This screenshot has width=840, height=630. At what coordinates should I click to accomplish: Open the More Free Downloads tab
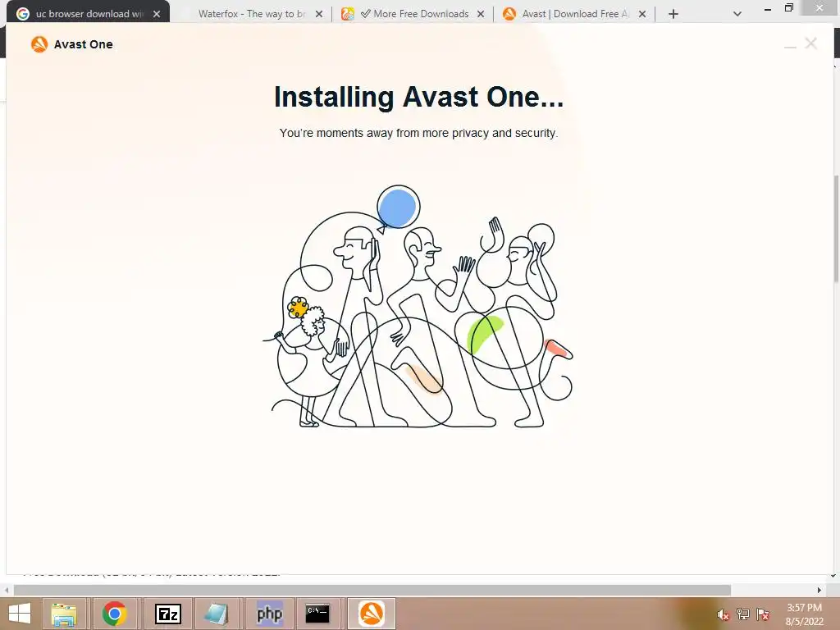coord(413,14)
